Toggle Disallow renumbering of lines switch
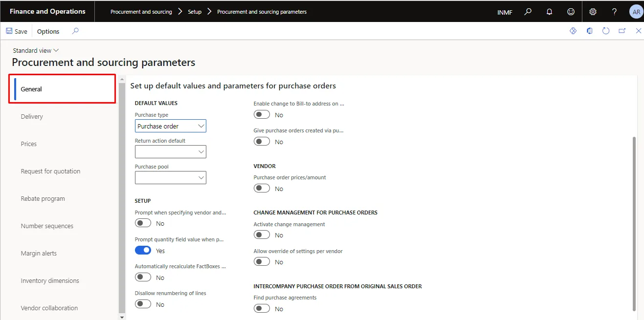This screenshot has width=644, height=320. (x=143, y=304)
